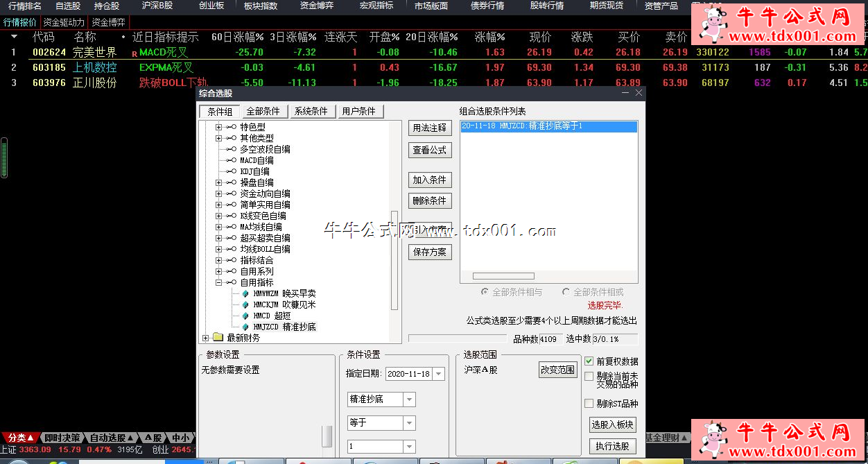This screenshot has width=868, height=464.
Task: Click the red R marker beside MACD死叉
Action: [x=134, y=53]
